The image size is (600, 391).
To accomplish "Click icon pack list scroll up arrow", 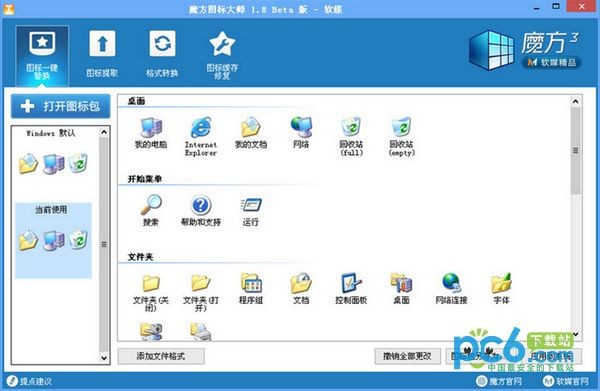I will (104, 132).
